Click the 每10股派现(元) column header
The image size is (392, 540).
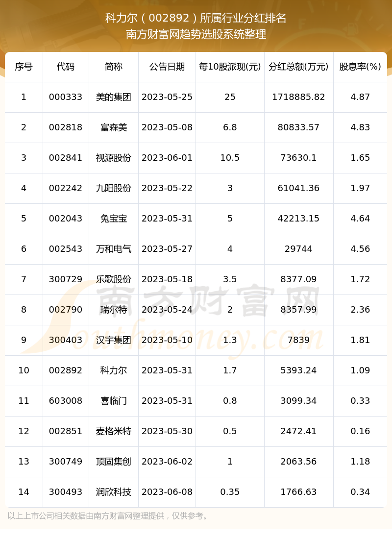tap(230, 67)
